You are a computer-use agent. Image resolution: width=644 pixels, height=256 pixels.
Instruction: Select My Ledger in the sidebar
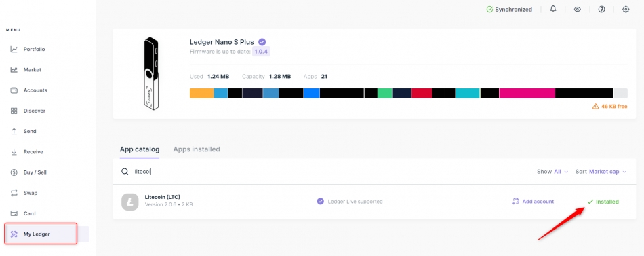coord(41,234)
